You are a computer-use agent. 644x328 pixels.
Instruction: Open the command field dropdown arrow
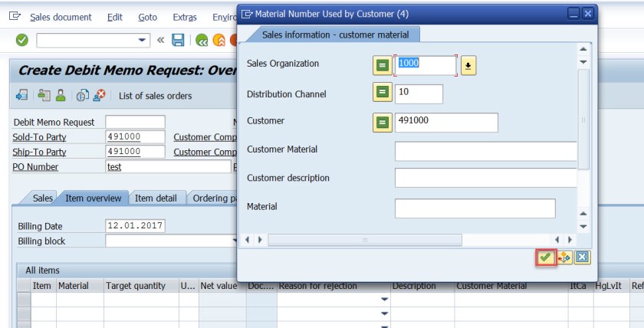click(143, 40)
